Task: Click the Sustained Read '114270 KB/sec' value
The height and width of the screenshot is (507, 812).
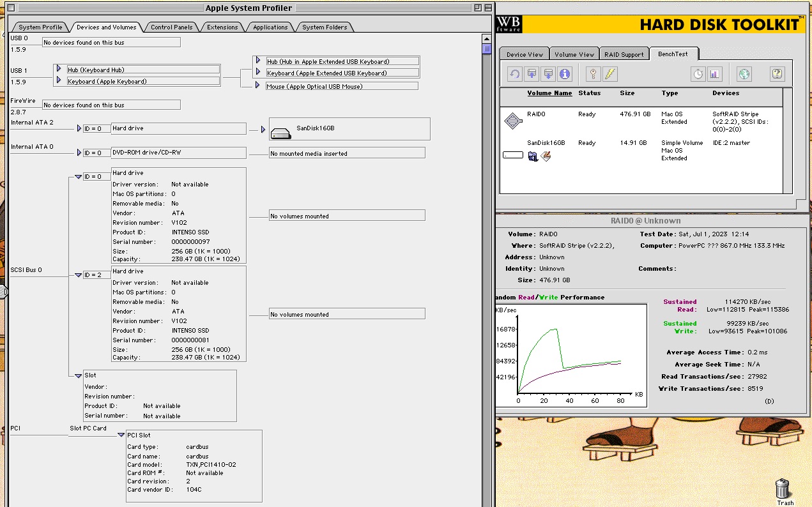Action: pyautogui.click(x=747, y=302)
